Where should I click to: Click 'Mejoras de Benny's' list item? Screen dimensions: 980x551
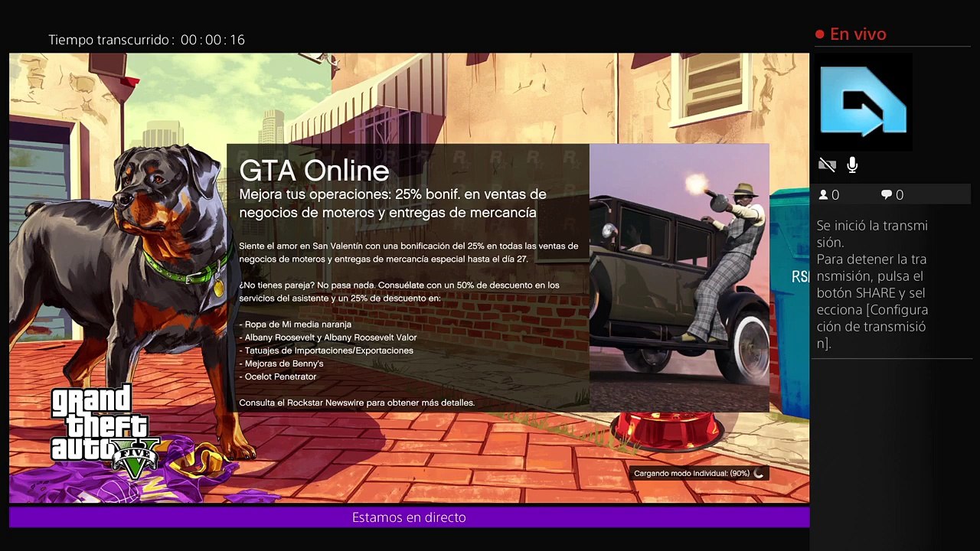(x=281, y=364)
